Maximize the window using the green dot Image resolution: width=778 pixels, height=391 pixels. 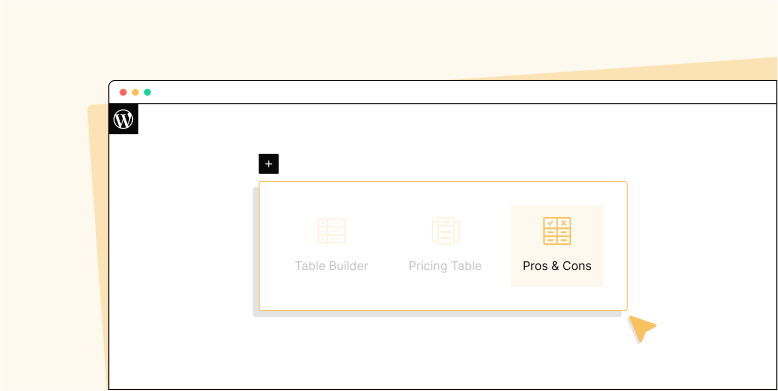147,92
